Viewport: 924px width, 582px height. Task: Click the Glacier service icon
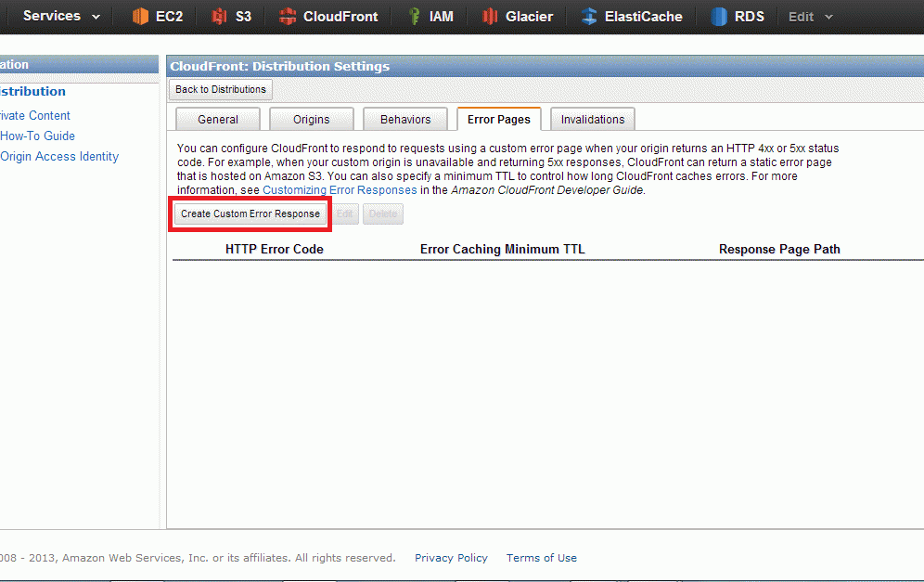click(x=490, y=17)
